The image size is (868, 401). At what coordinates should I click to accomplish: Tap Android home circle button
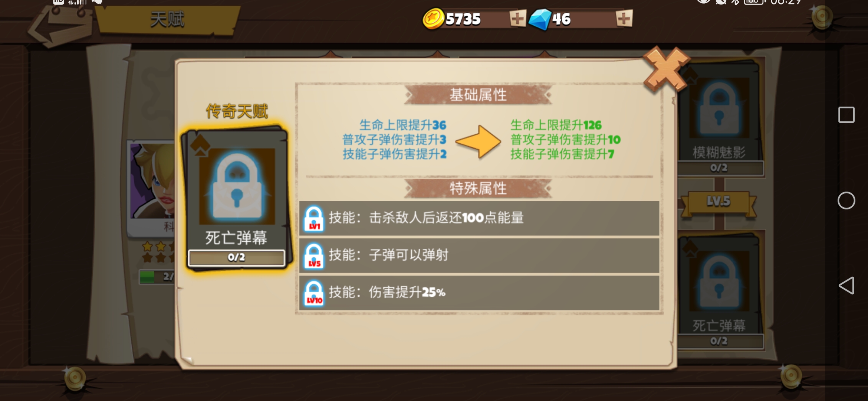pyautogui.click(x=846, y=200)
